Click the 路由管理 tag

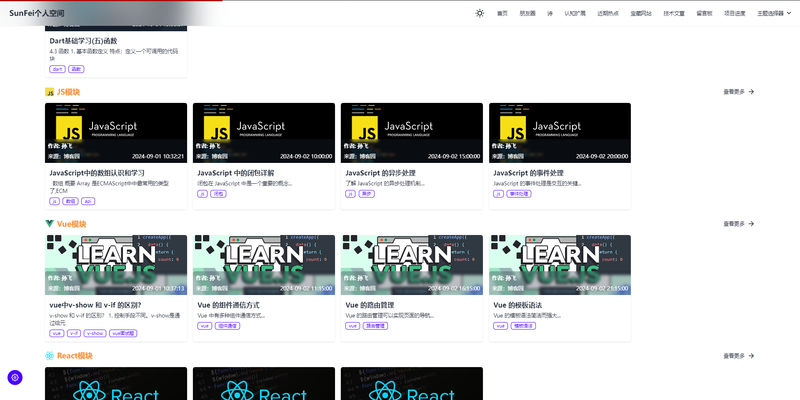point(375,326)
